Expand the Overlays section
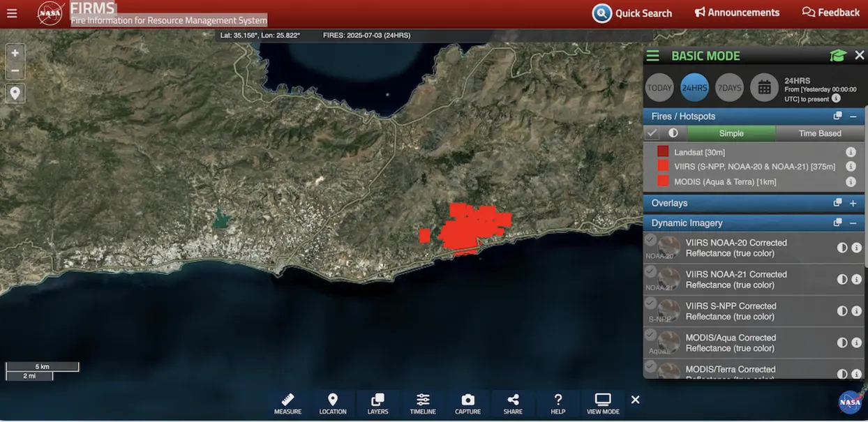868x422 pixels. click(x=853, y=203)
